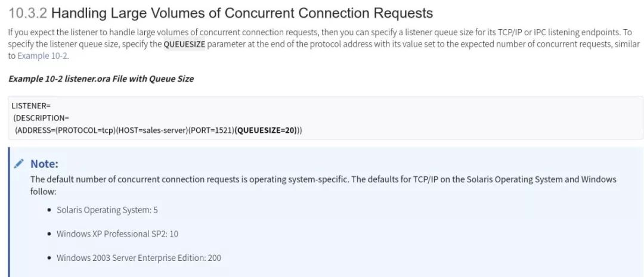Click the highlighted QUEUESIZE parameter in the paragraph
This screenshot has width=644, height=277.
(x=184, y=44)
